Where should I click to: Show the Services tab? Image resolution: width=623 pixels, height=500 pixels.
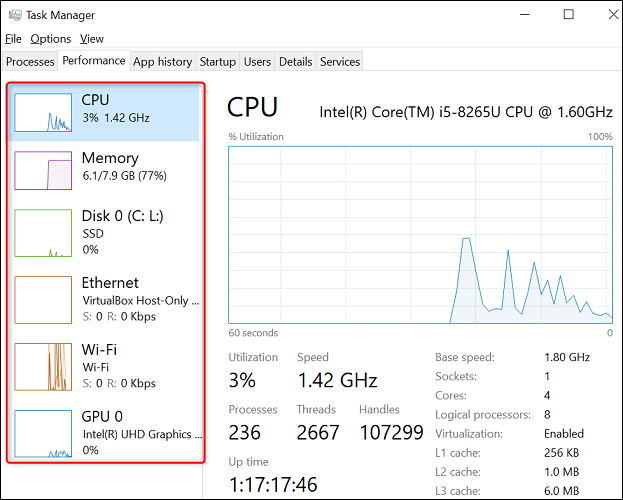340,62
